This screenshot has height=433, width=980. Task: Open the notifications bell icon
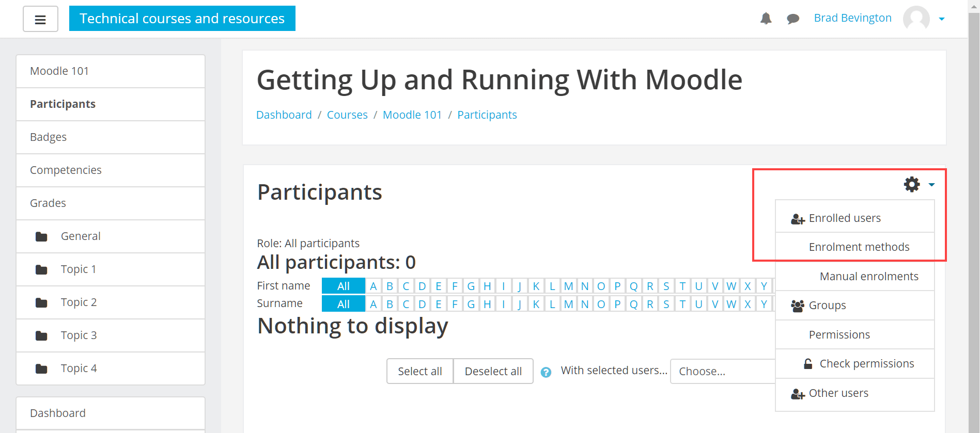[766, 19]
